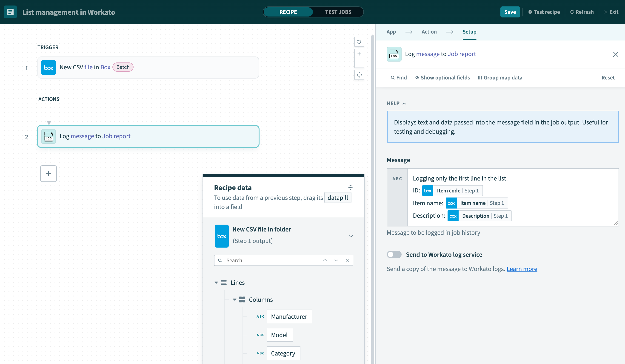625x364 pixels.
Task: Add a new step with plus button
Action: [48, 173]
